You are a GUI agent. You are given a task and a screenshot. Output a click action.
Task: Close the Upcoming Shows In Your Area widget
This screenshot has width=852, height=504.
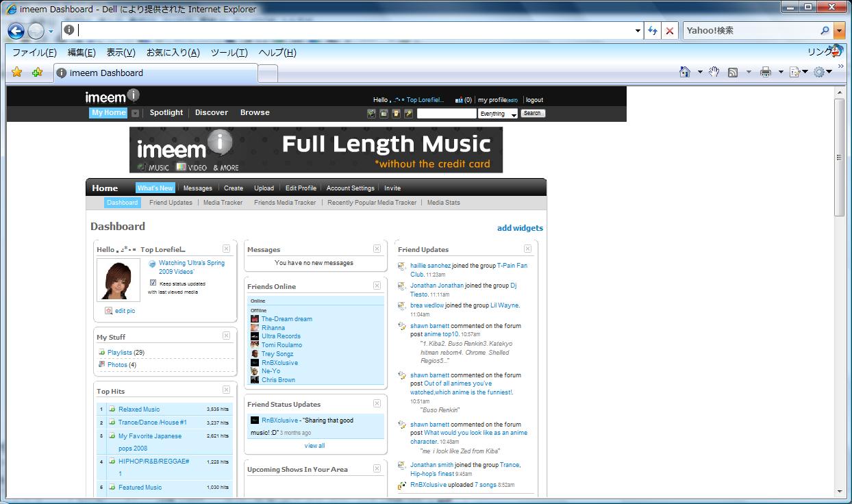[377, 468]
